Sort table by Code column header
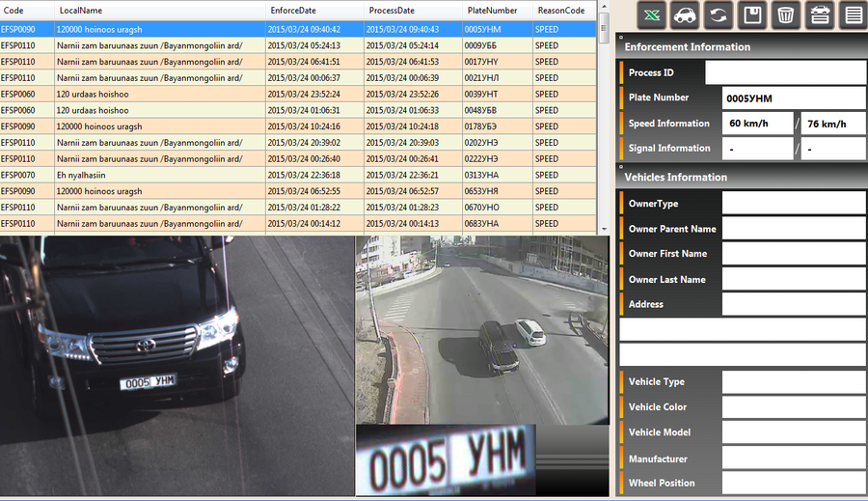Screen dimensions: 868x501 [27, 11]
